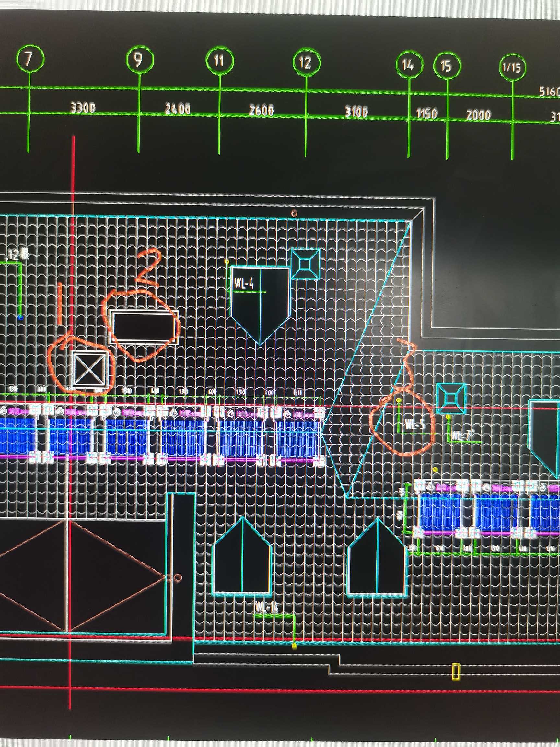The width and height of the screenshot is (560, 747).
Task: Click the yellow grip at WL-4 dormer corner
Action: click(x=227, y=261)
